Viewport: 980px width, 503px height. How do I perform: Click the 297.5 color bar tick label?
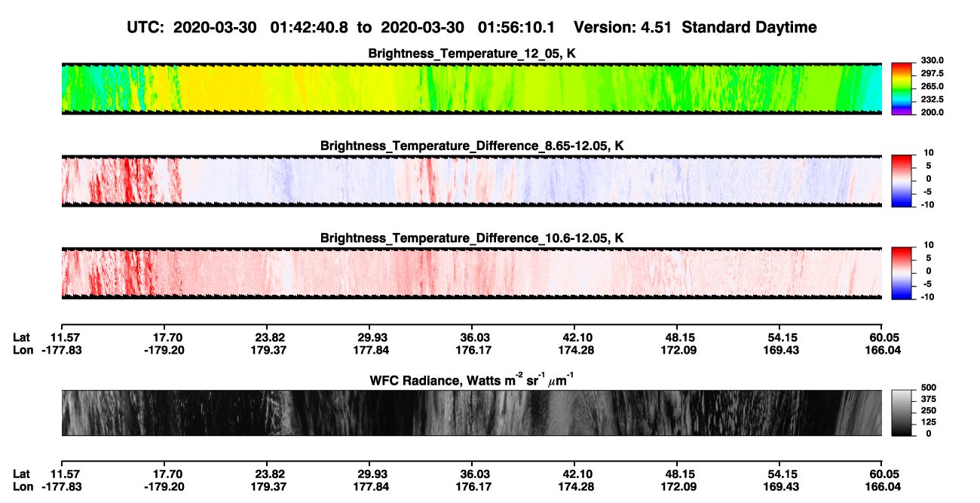[x=933, y=74]
